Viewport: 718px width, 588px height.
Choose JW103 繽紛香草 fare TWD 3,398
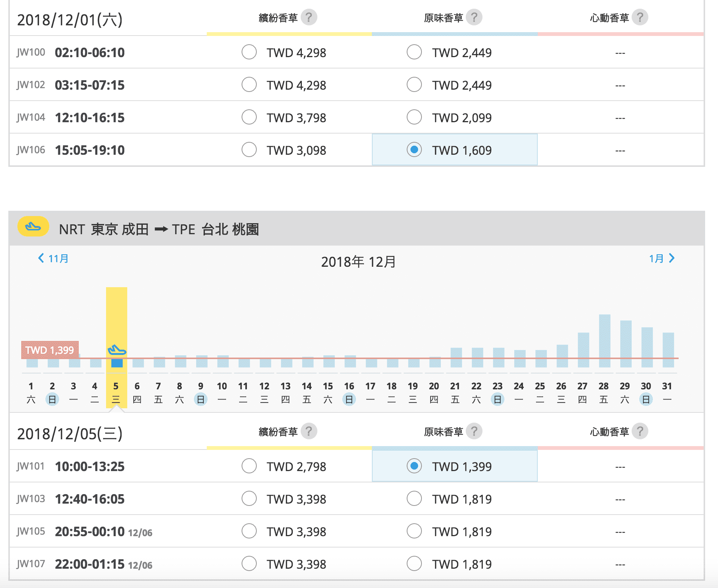(249, 499)
